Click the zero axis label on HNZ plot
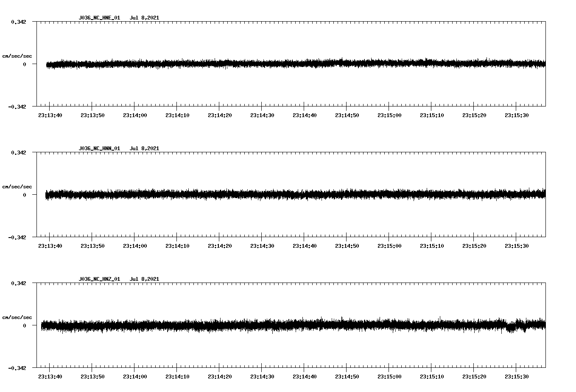This screenshot has width=576, height=392. (25, 325)
